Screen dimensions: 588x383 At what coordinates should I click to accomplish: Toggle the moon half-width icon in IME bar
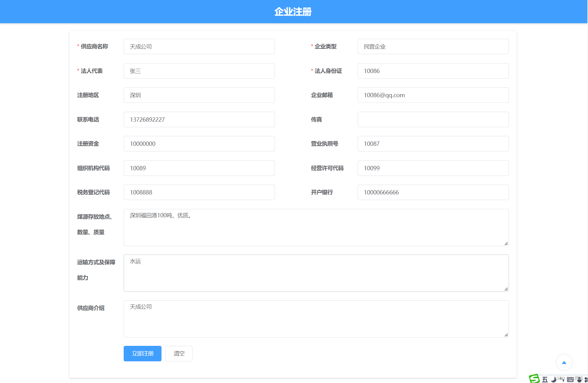[x=554, y=380]
